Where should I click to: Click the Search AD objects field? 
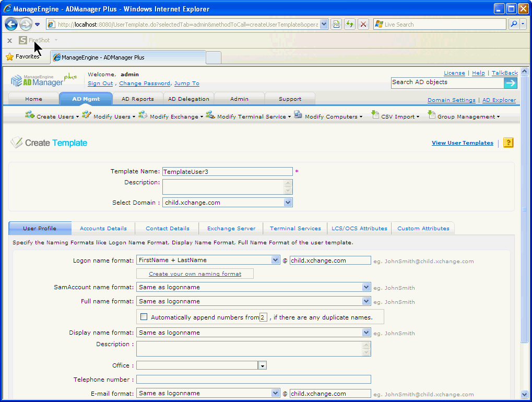447,82
